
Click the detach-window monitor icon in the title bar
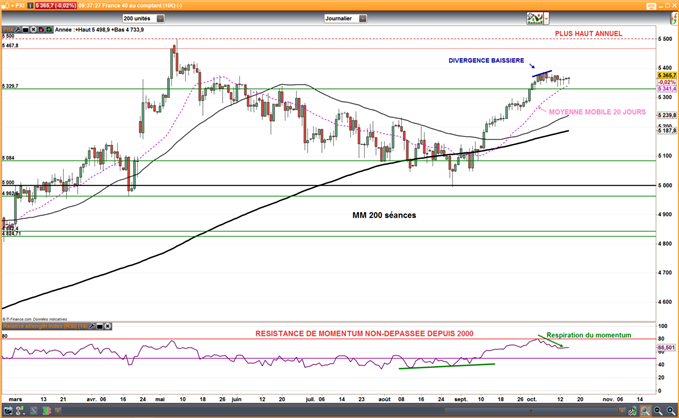(x=651, y=6)
